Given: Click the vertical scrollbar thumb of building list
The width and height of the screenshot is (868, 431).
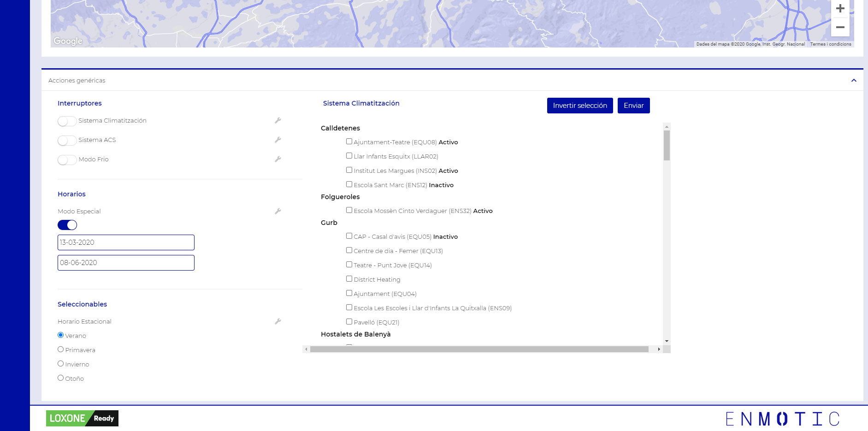Looking at the screenshot, I should tap(667, 145).
